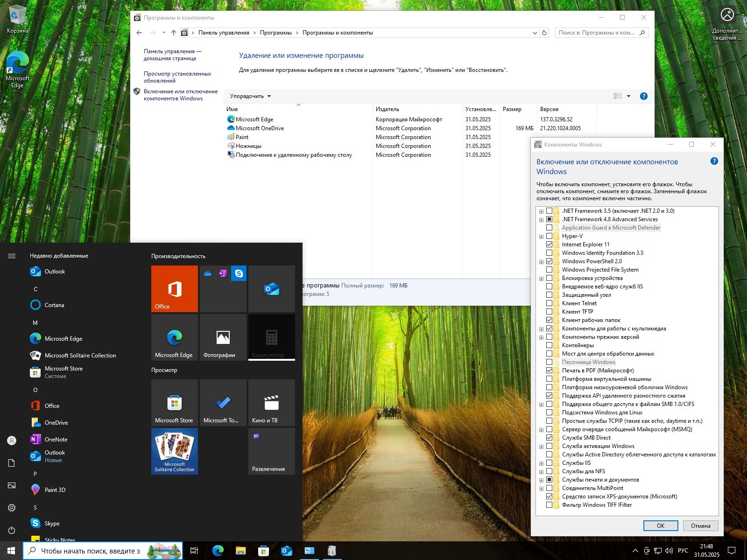Launch File Explorer from the taskbar
Image resolution: width=747 pixels, height=560 pixels.
pos(240,551)
